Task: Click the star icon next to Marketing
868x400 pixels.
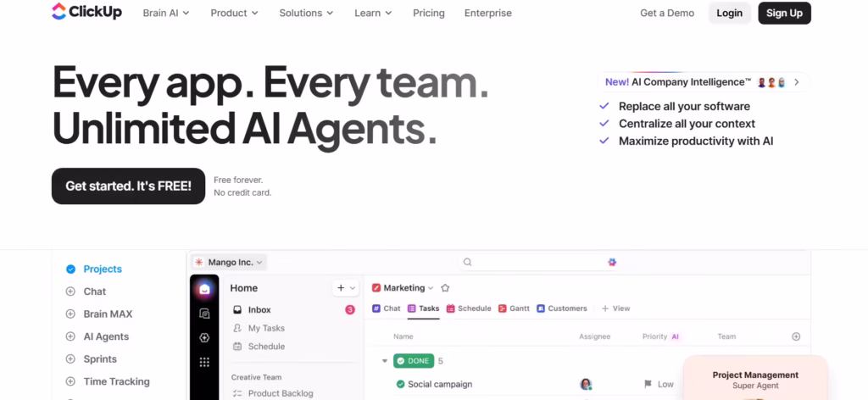Action: pyautogui.click(x=445, y=288)
